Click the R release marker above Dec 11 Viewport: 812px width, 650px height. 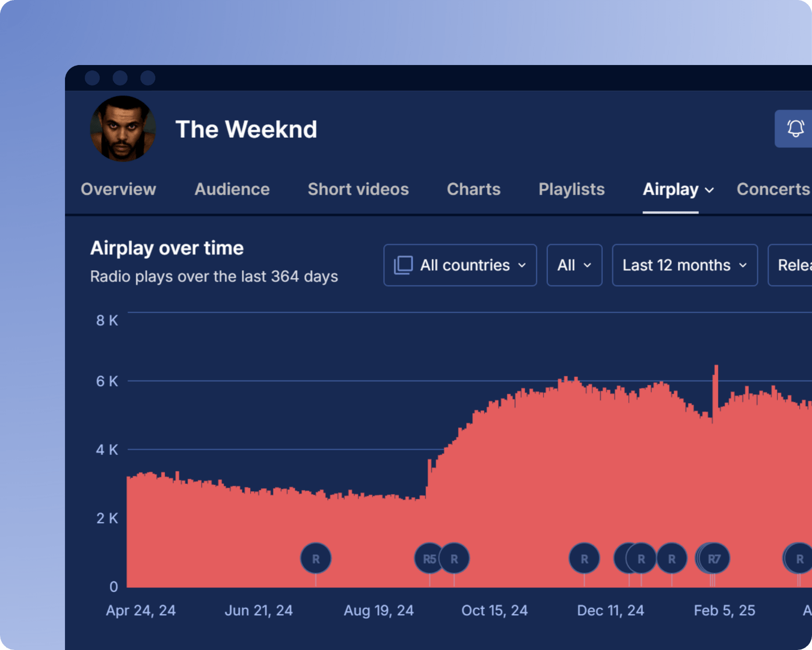(583, 558)
